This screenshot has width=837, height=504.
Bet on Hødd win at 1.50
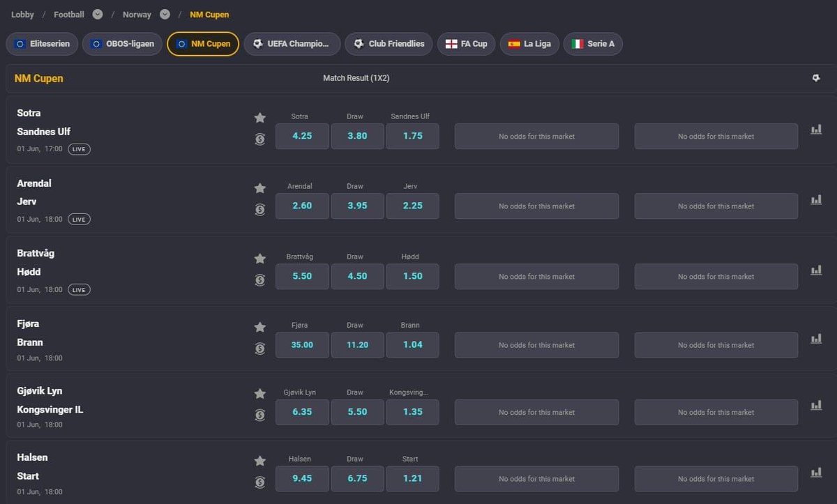coord(413,277)
